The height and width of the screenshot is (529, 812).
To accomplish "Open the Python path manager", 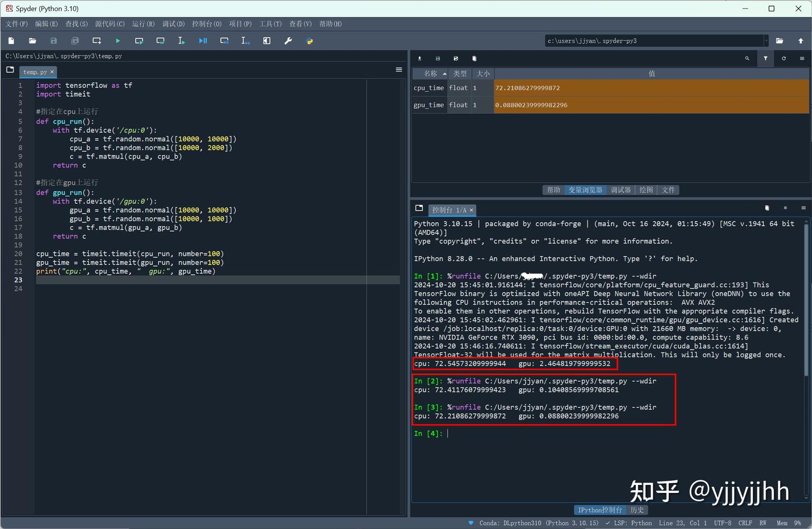I will 308,41.
